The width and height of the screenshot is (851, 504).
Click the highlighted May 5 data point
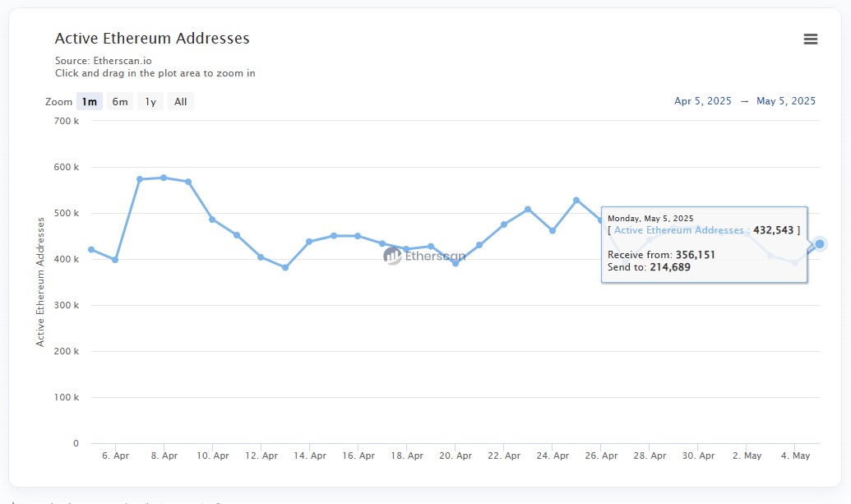click(820, 244)
